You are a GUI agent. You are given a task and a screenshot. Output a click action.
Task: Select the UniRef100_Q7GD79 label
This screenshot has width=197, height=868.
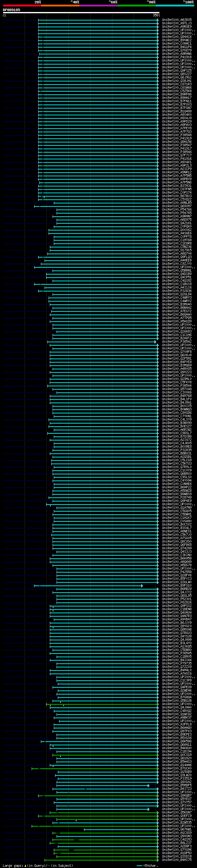pyautogui.click(x=176, y=50)
